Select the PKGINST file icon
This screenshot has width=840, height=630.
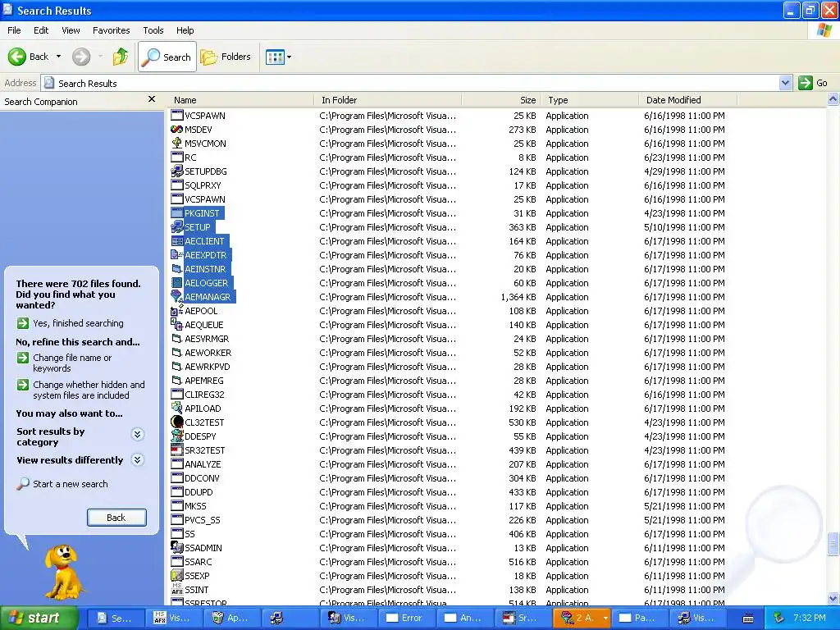177,213
